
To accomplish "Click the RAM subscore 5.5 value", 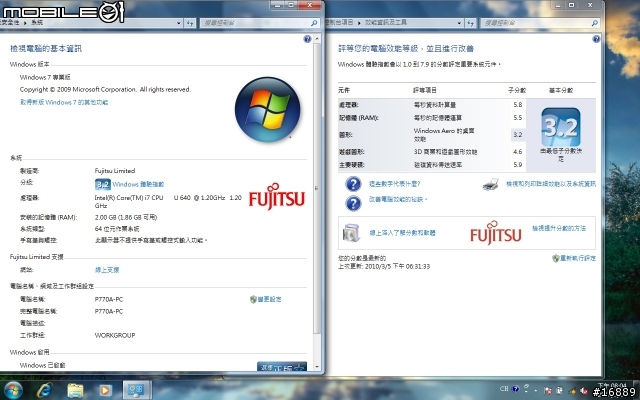I will coord(518,118).
